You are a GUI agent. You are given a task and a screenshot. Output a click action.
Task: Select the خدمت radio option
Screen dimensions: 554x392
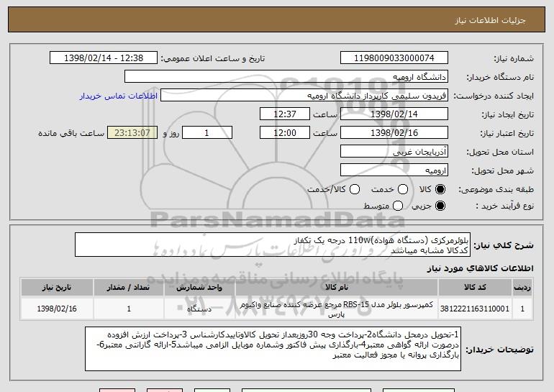pos(403,189)
